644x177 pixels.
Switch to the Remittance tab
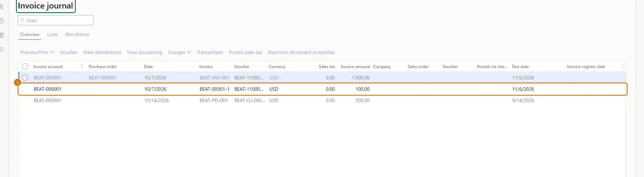click(77, 35)
